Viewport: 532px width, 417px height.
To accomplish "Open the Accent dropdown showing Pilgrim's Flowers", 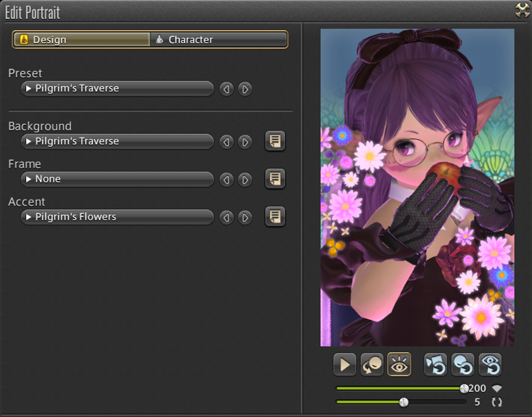I will pyautogui.click(x=117, y=217).
